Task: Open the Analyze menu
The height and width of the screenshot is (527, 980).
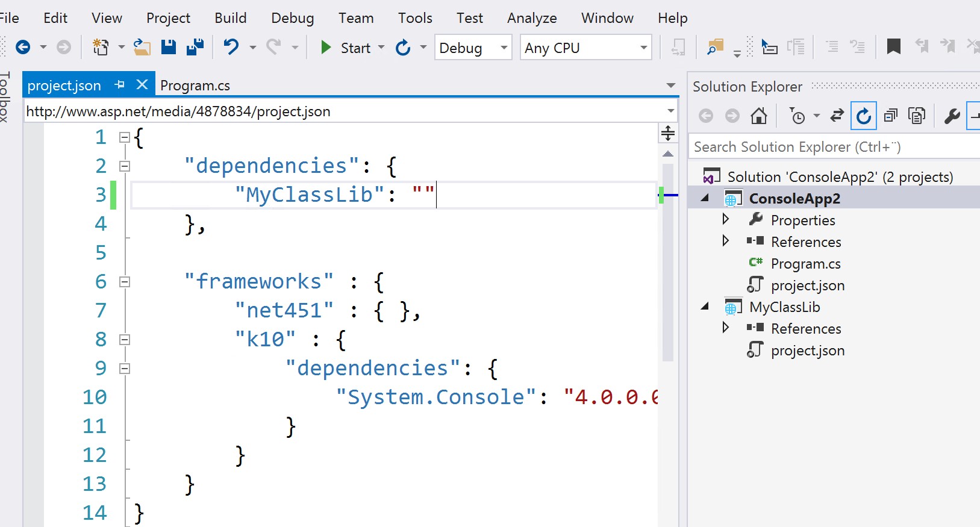Action: click(x=532, y=18)
